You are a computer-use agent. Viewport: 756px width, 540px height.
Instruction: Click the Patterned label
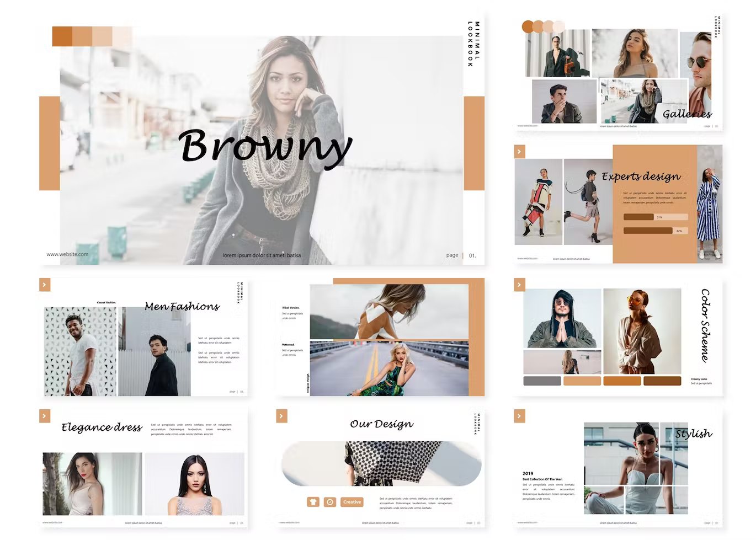[x=288, y=344]
